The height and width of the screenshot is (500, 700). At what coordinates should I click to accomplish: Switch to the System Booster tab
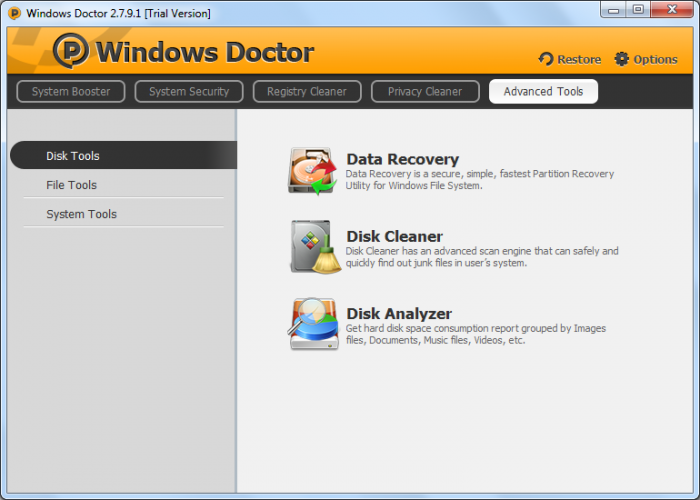pyautogui.click(x=71, y=92)
